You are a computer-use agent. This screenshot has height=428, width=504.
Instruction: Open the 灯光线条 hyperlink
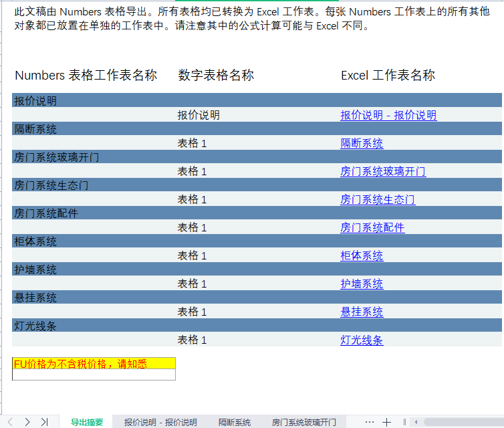(x=362, y=340)
